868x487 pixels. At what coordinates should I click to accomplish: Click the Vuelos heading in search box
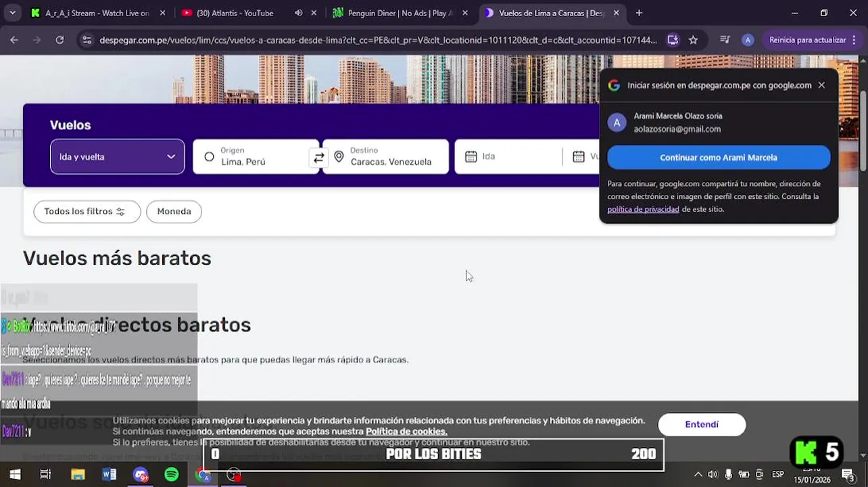(x=70, y=125)
